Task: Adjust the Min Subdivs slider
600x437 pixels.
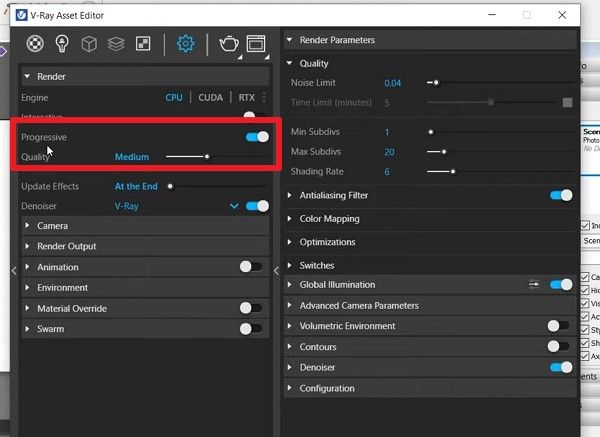Action: 431,132
